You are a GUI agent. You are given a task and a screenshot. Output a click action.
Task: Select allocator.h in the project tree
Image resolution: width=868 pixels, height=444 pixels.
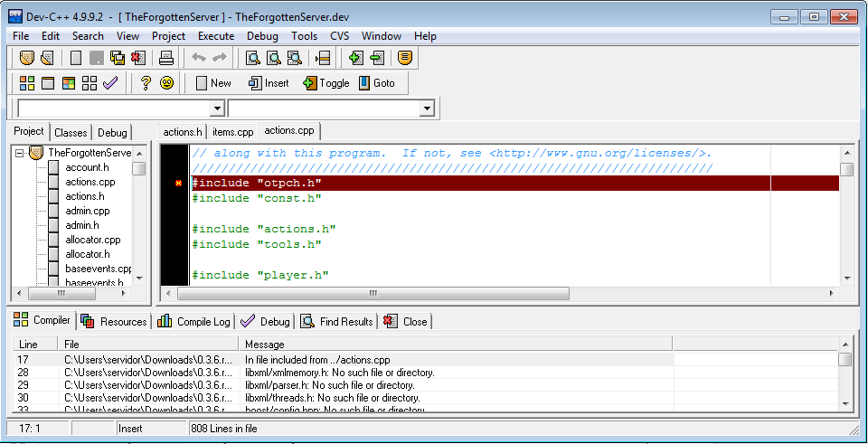tap(88, 254)
